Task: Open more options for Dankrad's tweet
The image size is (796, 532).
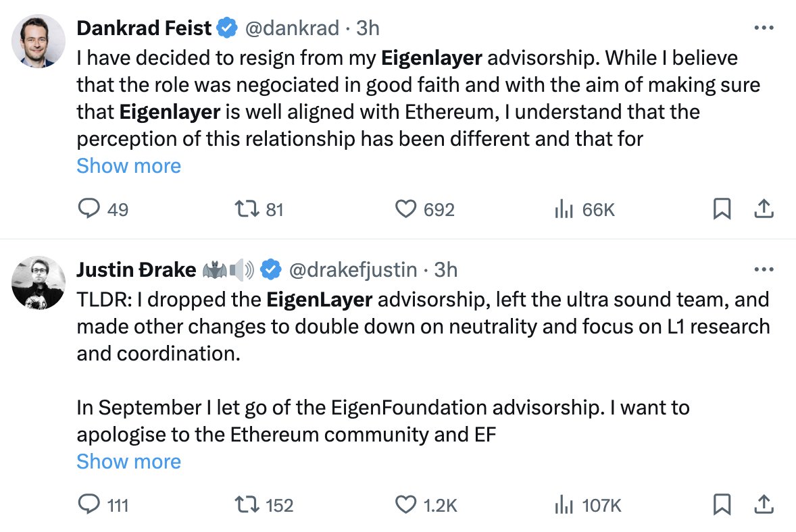Action: pyautogui.click(x=763, y=28)
